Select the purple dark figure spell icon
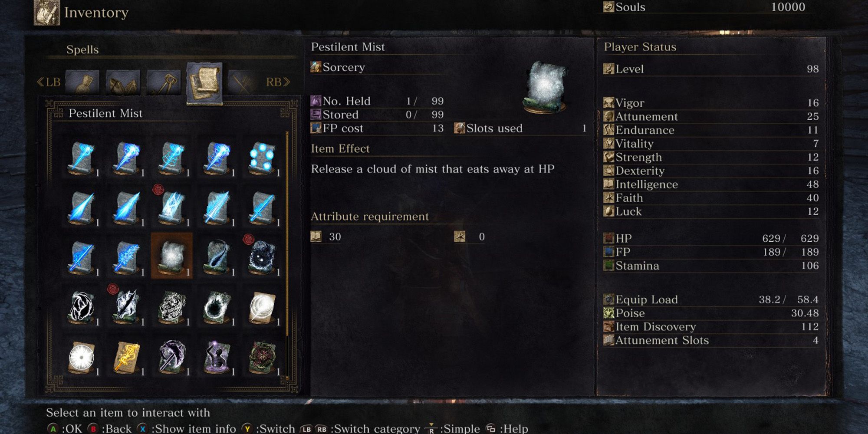 click(216, 357)
